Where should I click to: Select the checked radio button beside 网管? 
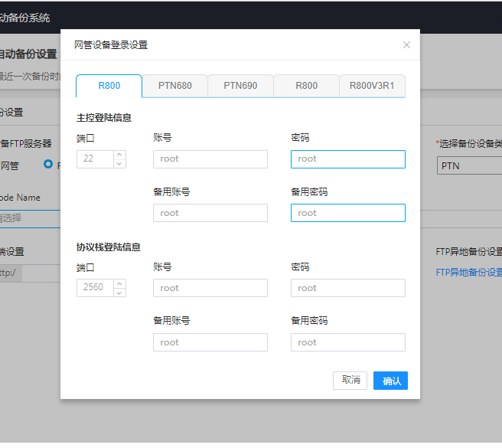(48, 164)
